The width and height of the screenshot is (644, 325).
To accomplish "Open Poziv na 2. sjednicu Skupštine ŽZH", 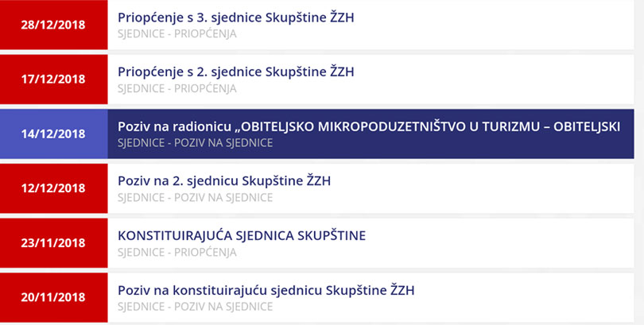I will point(224,181).
